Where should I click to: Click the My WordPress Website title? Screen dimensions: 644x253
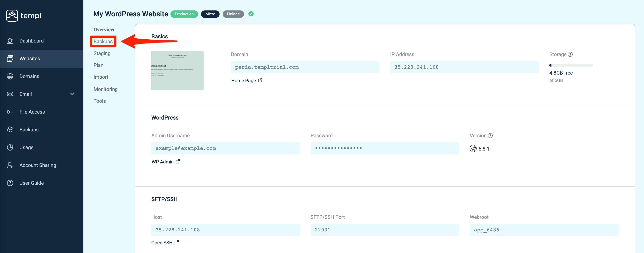pyautogui.click(x=130, y=14)
